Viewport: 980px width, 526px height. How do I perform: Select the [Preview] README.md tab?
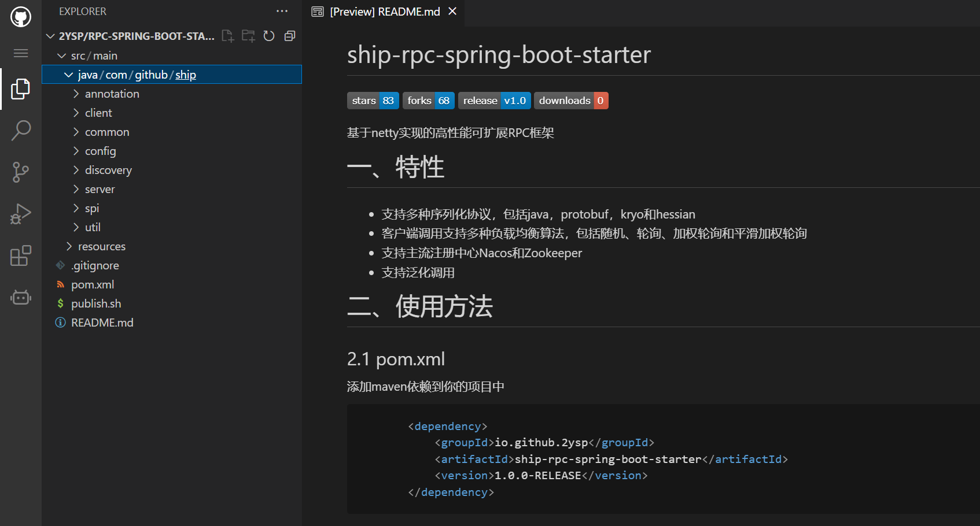click(385, 12)
